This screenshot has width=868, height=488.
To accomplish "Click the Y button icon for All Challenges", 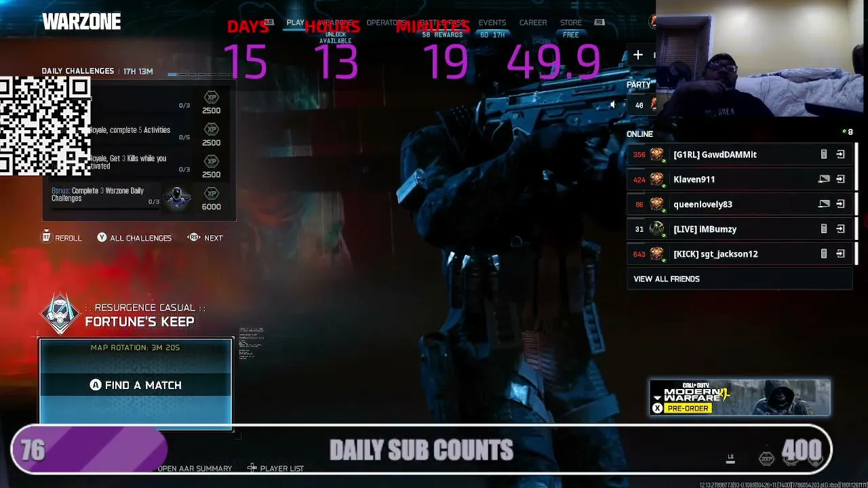I will point(102,237).
